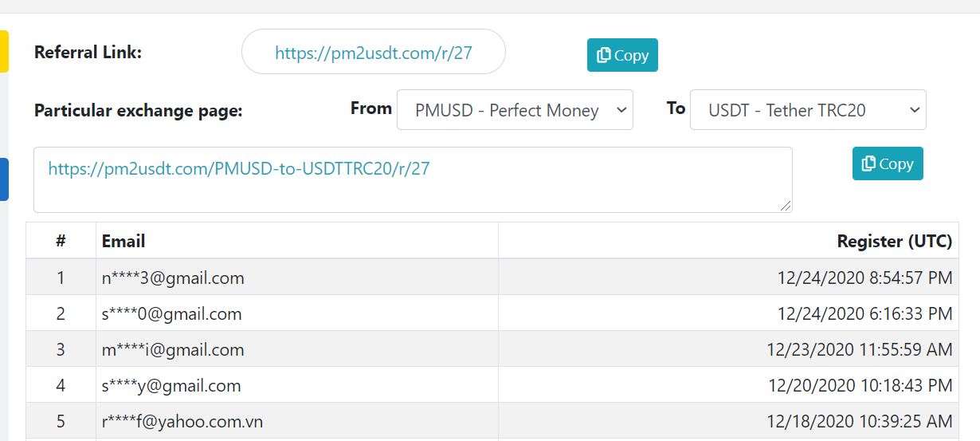This screenshot has height=441, width=980.
Task: Click the 12/24/2020 8:54:57 PM register date
Action: (864, 278)
